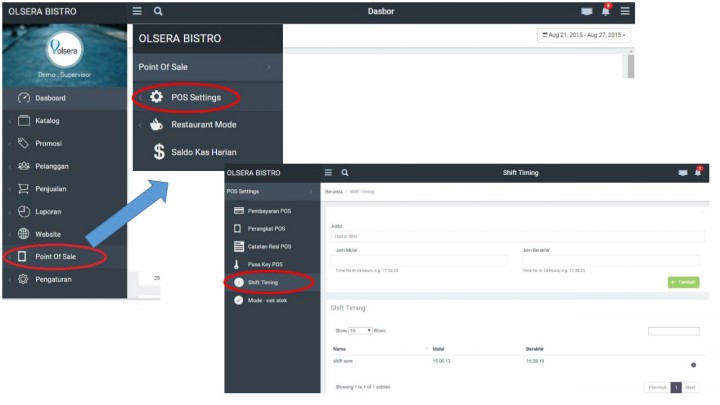The image size is (720, 405).
Task: Open the hamburger menu at Dasbor header's right
Action: [x=625, y=11]
